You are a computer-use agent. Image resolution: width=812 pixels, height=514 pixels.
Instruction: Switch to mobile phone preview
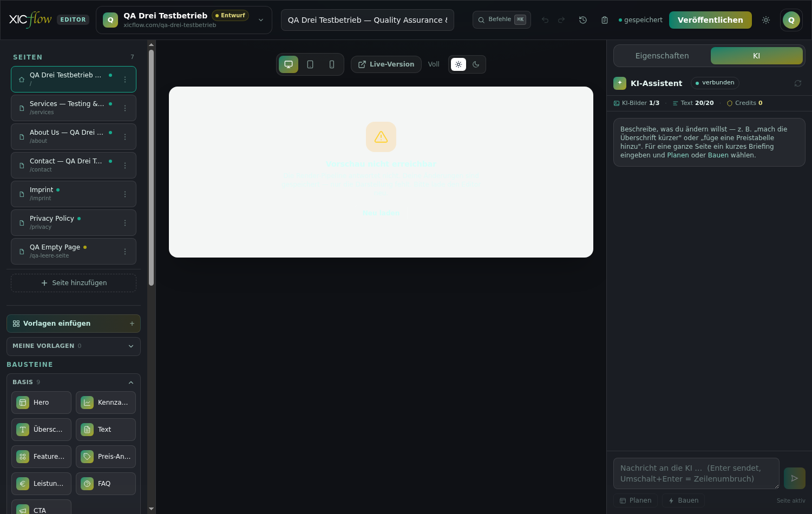click(332, 64)
